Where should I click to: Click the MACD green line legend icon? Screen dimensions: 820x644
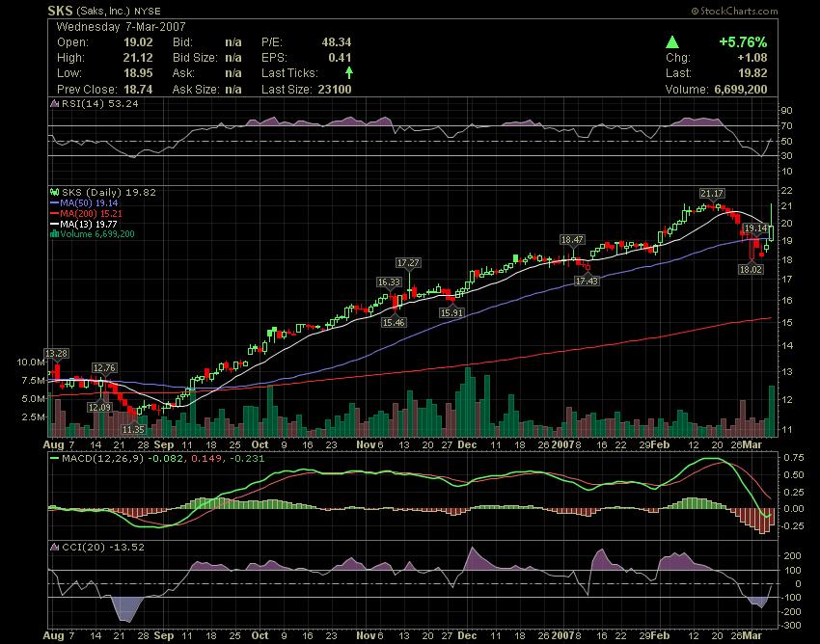tap(54, 458)
